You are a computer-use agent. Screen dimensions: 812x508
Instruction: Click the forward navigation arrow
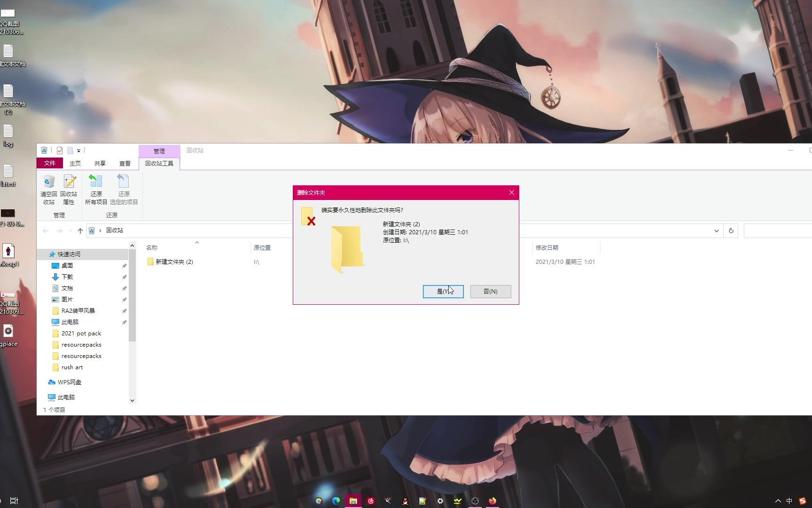(59, 230)
